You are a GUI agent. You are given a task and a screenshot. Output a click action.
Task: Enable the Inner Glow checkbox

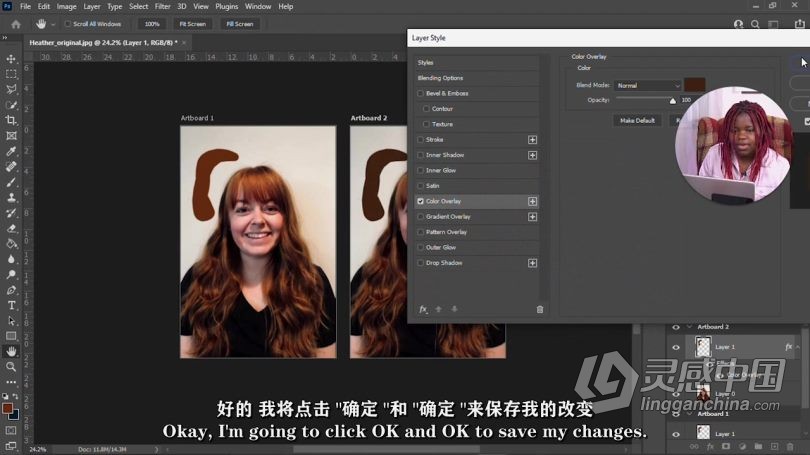pos(420,170)
